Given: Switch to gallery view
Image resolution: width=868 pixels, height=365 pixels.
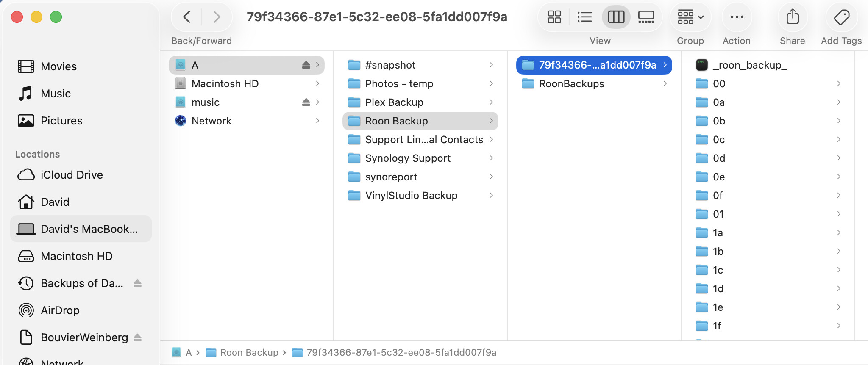Looking at the screenshot, I should pyautogui.click(x=646, y=17).
